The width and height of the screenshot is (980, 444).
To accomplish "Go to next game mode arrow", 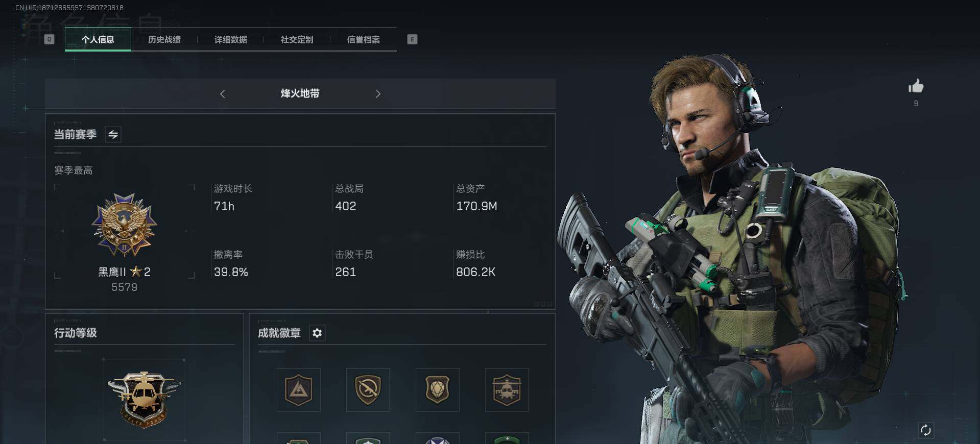I will point(378,94).
